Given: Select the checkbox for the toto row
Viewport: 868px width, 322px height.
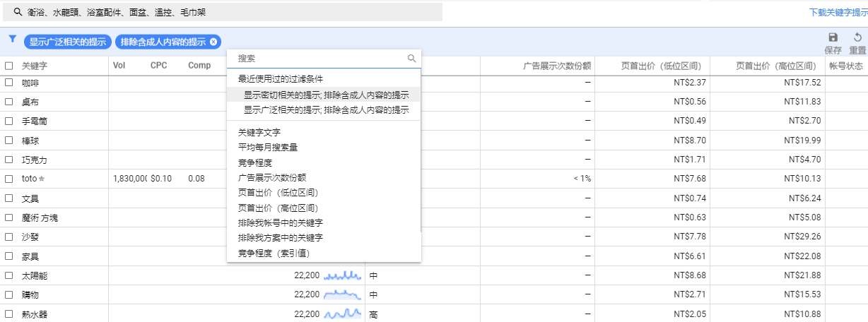Looking at the screenshot, I should (x=9, y=179).
